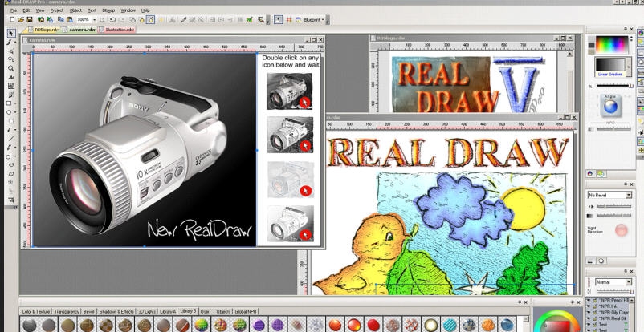Select the white glowing ring material preset
The image size is (644, 332).
coord(430,325)
